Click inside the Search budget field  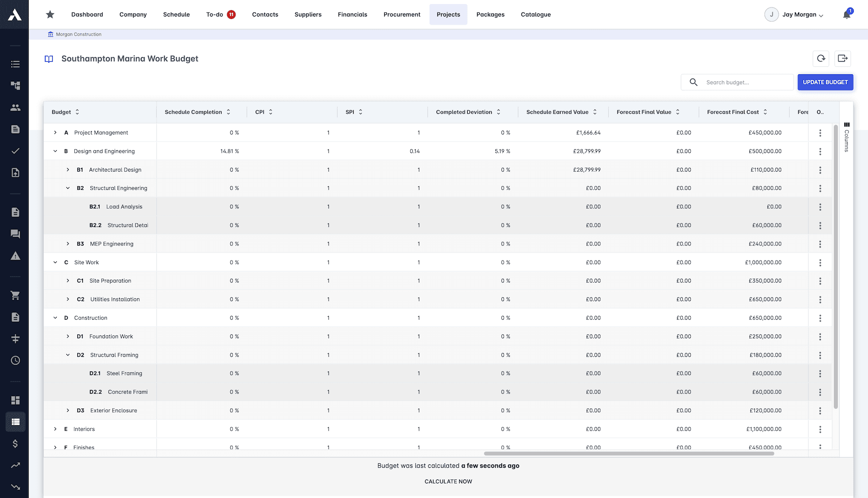(738, 82)
